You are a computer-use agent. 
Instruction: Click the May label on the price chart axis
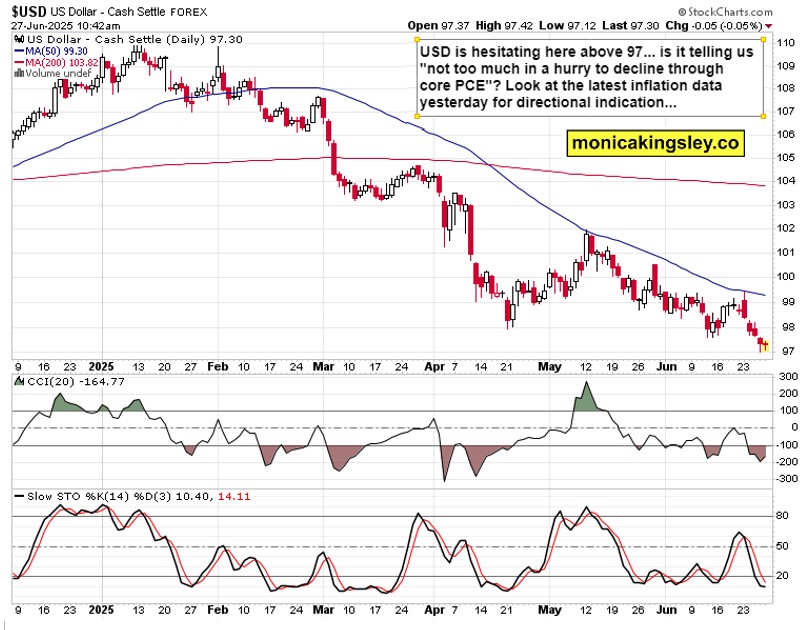[x=550, y=367]
